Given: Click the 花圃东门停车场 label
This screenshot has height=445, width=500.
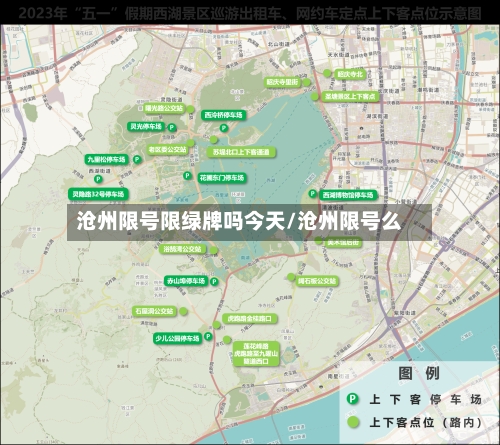Looking at the screenshot, I should tap(222, 178).
